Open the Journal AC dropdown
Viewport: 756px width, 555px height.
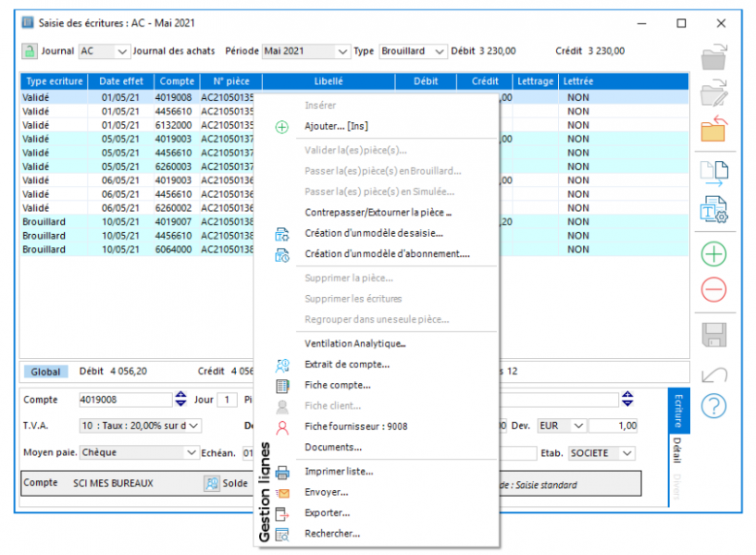(122, 51)
